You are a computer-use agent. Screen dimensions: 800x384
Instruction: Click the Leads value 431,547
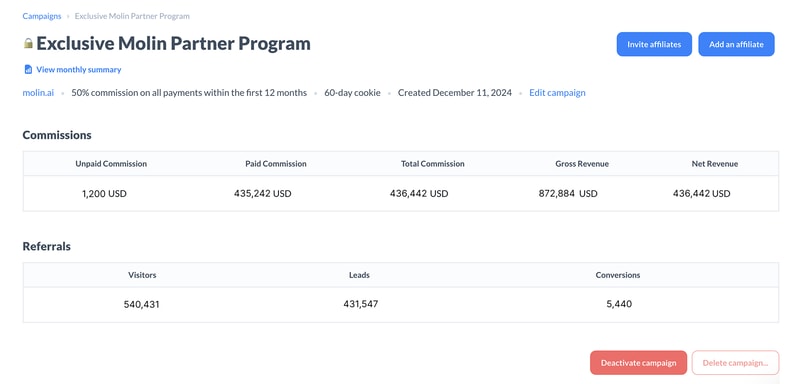point(361,304)
